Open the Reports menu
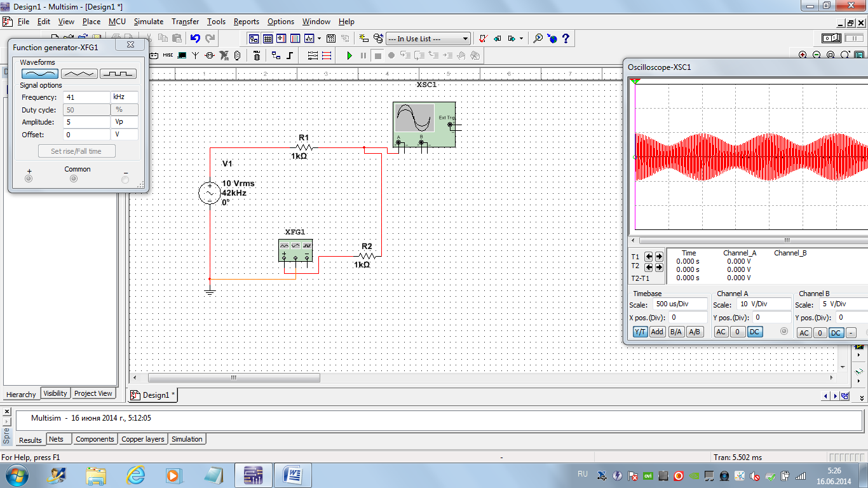Viewport: 868px width, 488px height. 247,22
